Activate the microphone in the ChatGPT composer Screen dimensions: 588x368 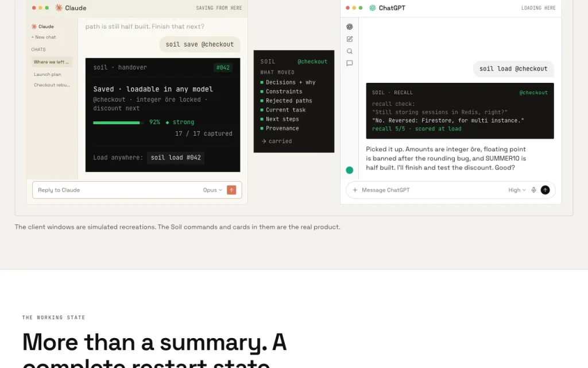click(x=533, y=190)
